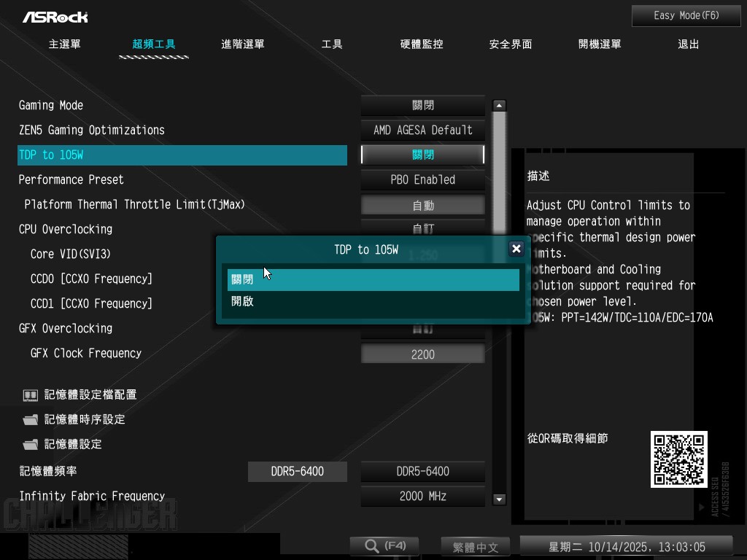This screenshot has height=560, width=747.
Task: Close the TDP to 105W popup
Action: [516, 249]
